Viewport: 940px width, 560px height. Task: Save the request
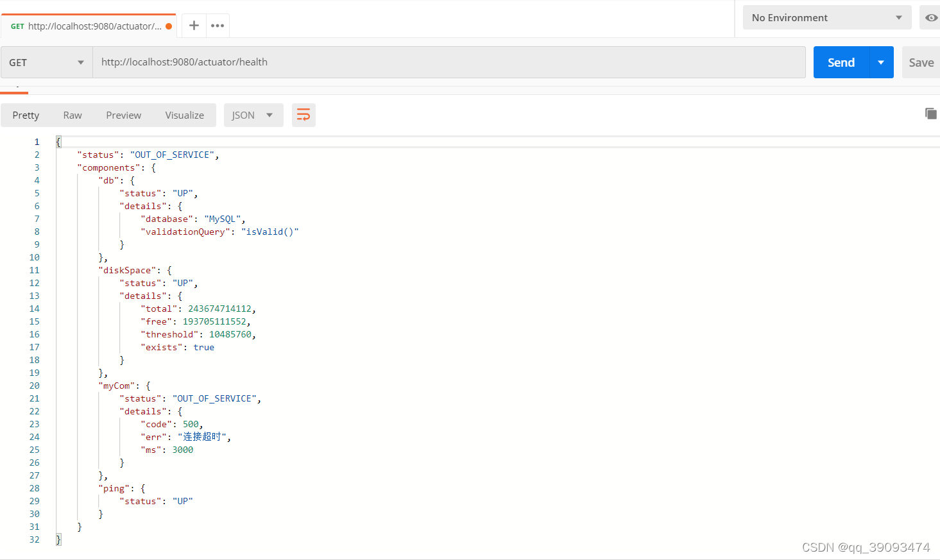(x=921, y=62)
